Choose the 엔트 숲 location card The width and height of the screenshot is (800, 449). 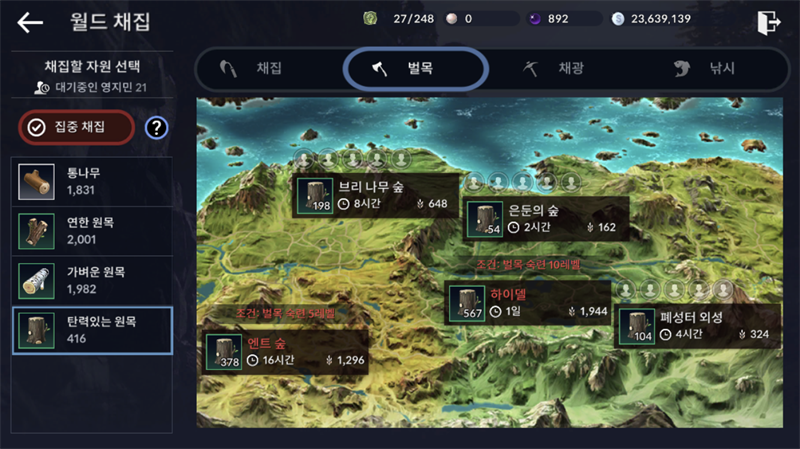pos(285,352)
